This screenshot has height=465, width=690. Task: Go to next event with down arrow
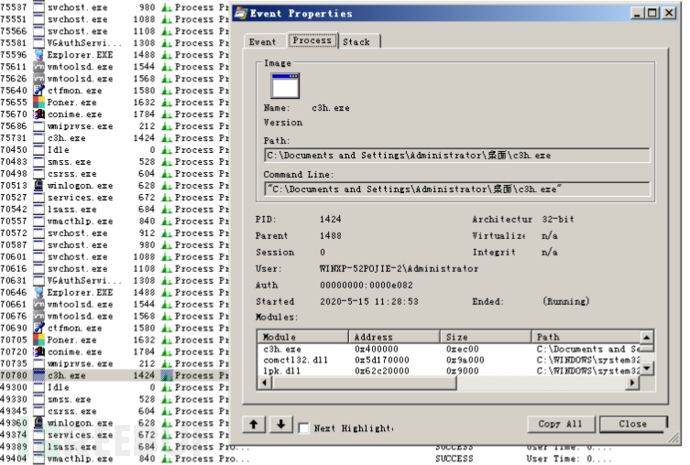[280, 424]
